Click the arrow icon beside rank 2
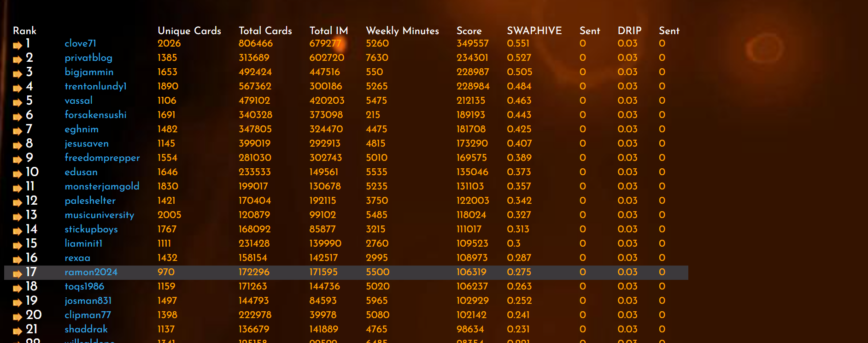 click(18, 60)
